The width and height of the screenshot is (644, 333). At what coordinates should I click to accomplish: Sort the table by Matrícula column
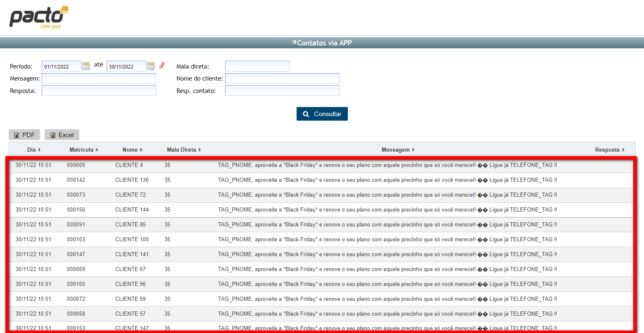click(84, 150)
